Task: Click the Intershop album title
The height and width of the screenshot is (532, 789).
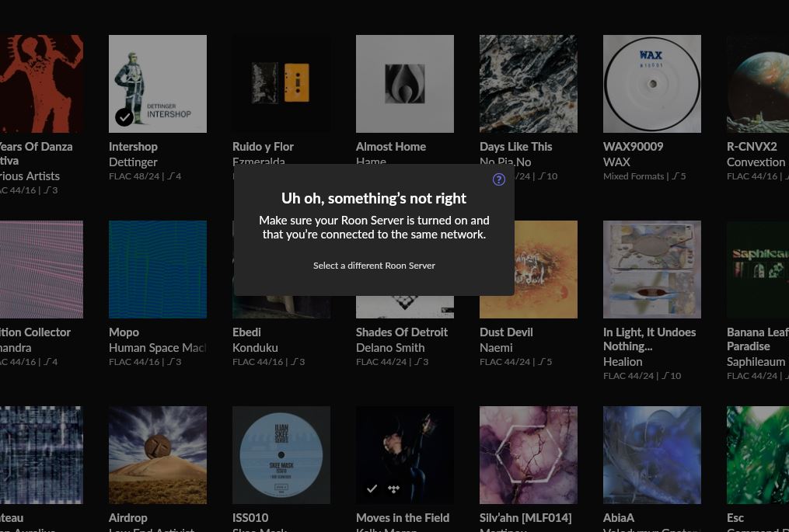Action: 134,147
